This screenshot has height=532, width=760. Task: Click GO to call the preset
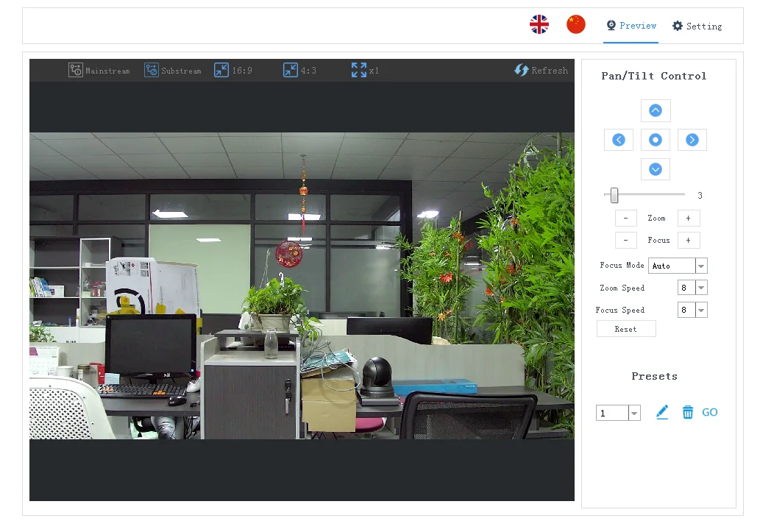pyautogui.click(x=709, y=413)
